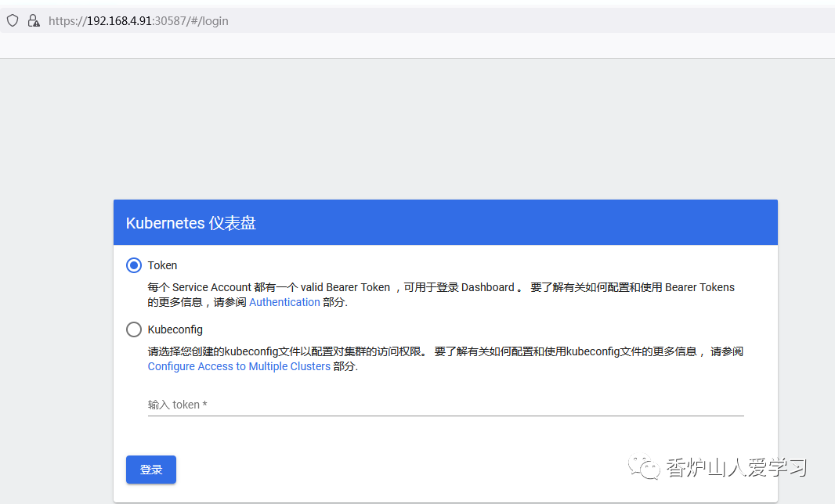Image resolution: width=835 pixels, height=504 pixels.
Task: Click the Kubeconfig option label text
Action: tap(175, 330)
